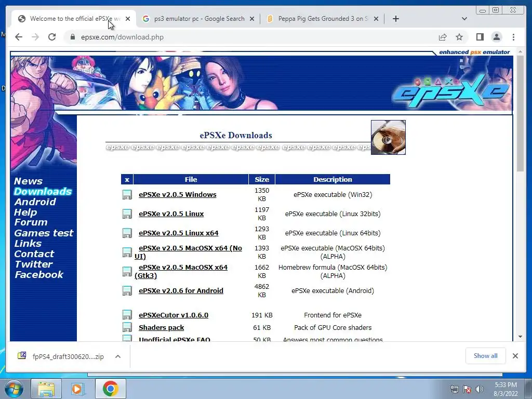Open the Contact sidebar page
The width and height of the screenshot is (532, 399).
pyautogui.click(x=34, y=254)
